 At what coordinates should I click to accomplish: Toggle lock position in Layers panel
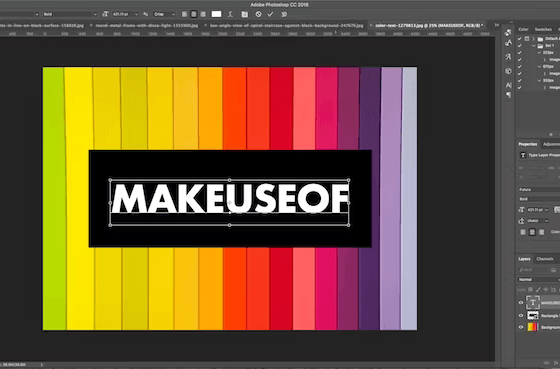pos(546,289)
